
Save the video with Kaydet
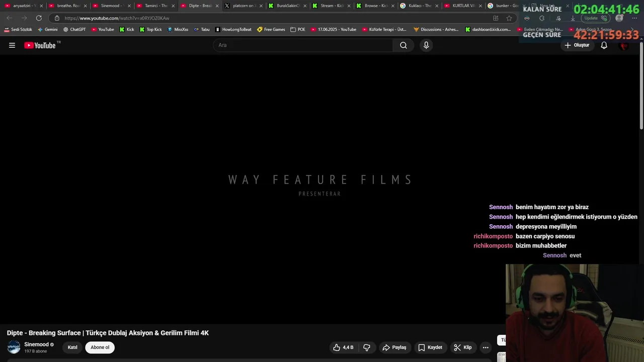pos(430,347)
